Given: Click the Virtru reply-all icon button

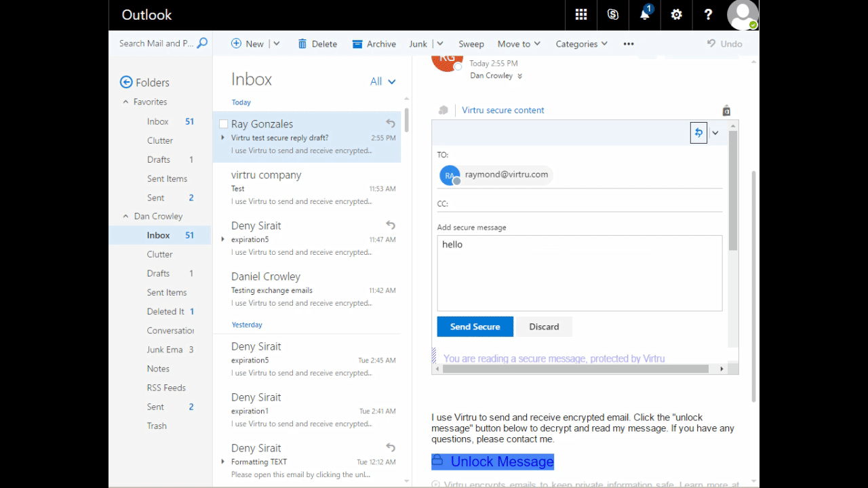Looking at the screenshot, I should [x=698, y=133].
